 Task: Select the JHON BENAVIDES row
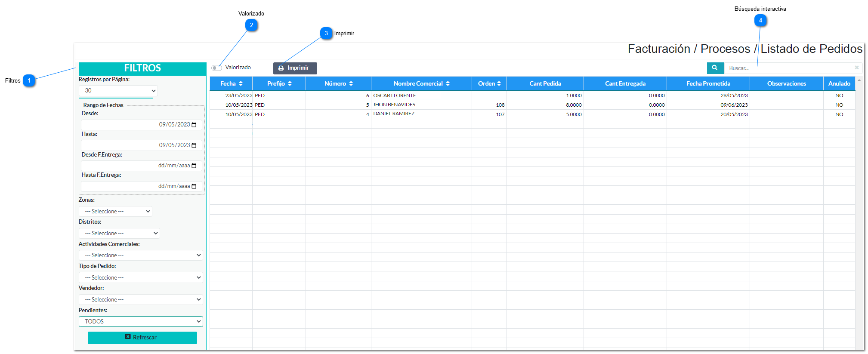[x=532, y=105]
